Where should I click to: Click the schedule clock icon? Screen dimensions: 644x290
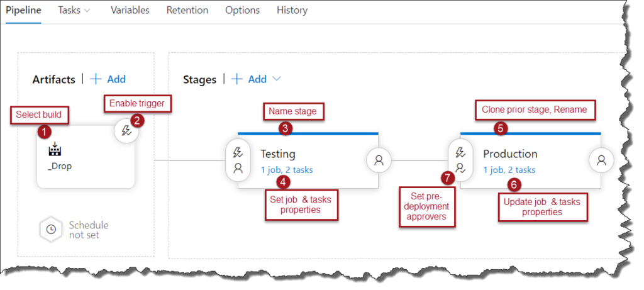click(x=51, y=230)
